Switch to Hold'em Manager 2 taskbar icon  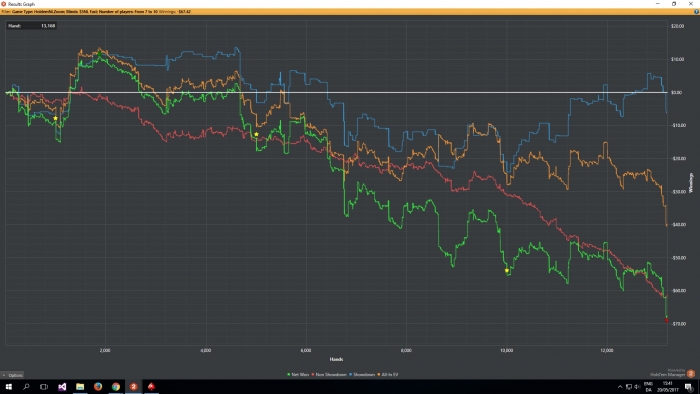click(x=133, y=387)
